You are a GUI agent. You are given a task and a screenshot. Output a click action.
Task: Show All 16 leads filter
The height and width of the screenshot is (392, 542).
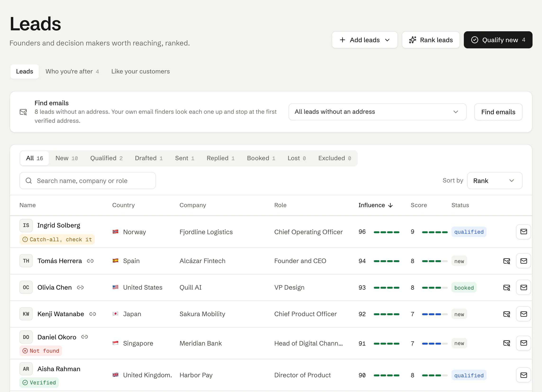(35, 158)
